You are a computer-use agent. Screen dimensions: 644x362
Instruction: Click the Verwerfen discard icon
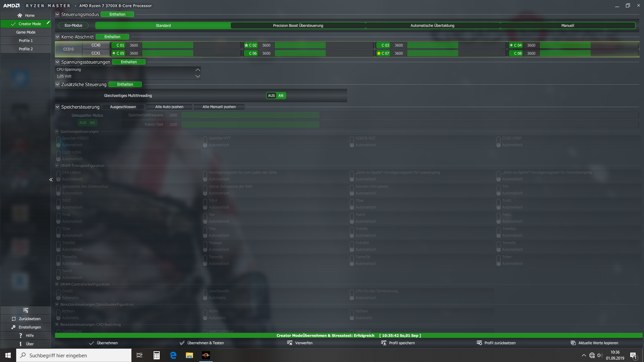coord(290,343)
